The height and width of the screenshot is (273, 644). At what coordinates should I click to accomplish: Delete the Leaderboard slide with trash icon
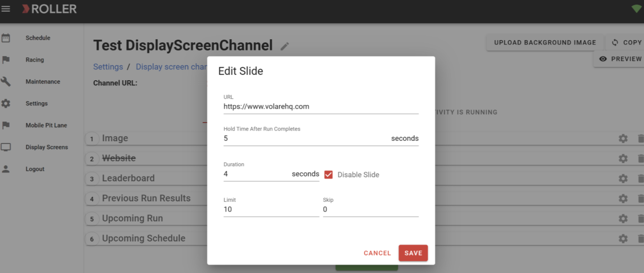click(x=640, y=179)
